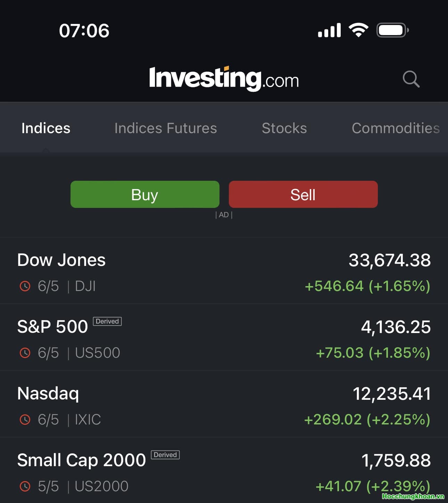The height and width of the screenshot is (503, 448).
Task: Tap the Wi-Fi status icon
Action: click(358, 30)
